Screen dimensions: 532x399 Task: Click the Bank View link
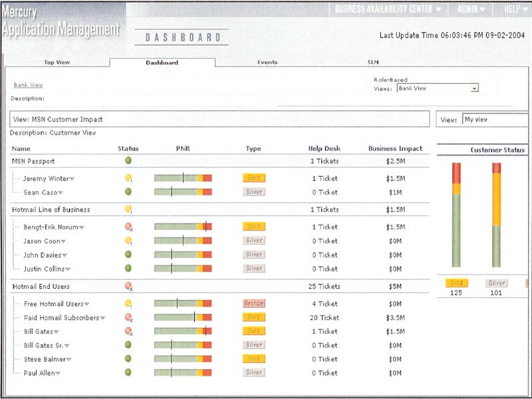(28, 85)
